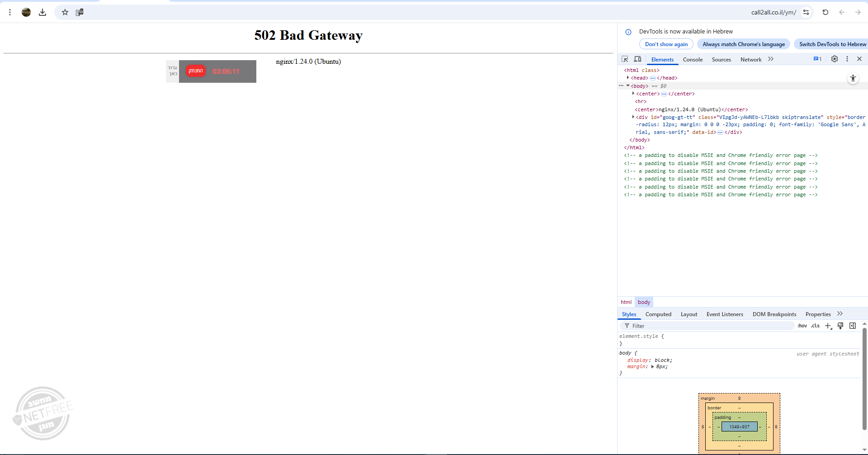
Task: Bookmark this page with star icon
Action: pos(65,12)
